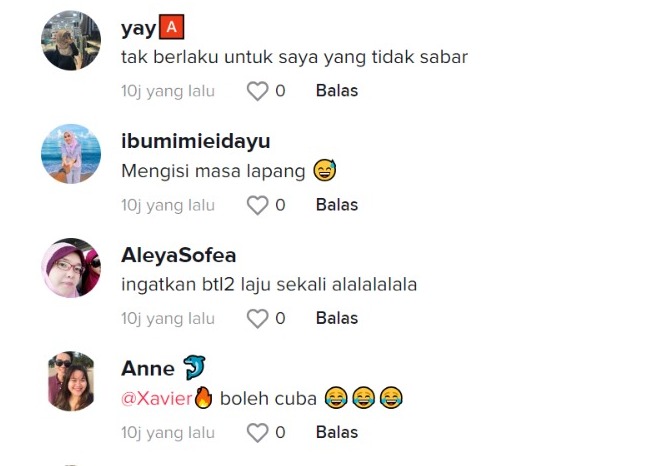Click the dolphin emoji beside Anne
Screen dimensions: 652x466
pyautogui.click(x=194, y=367)
